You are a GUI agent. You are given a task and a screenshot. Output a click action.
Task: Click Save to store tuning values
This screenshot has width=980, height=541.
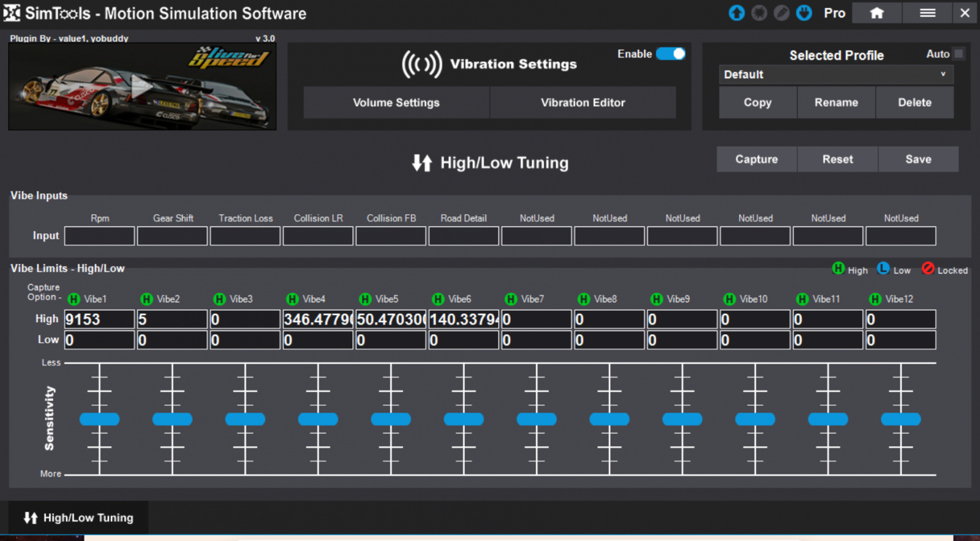point(918,159)
